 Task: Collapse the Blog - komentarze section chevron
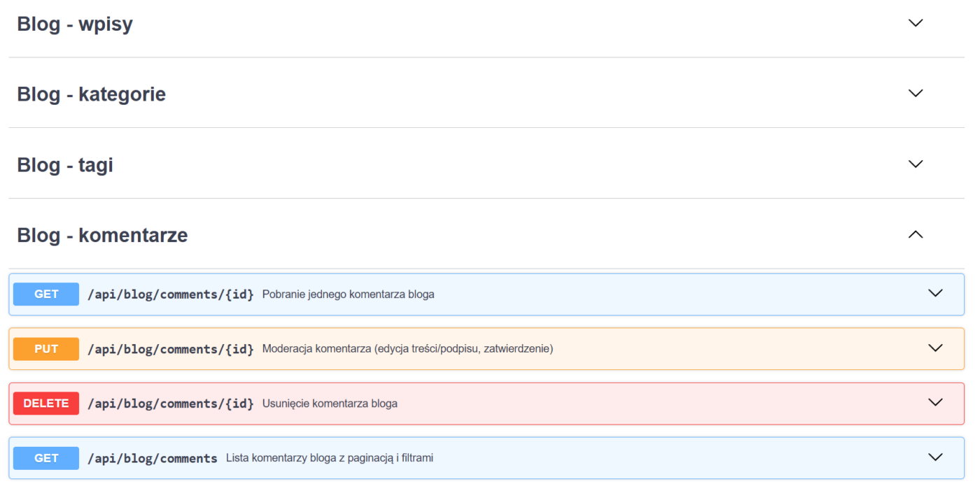(x=915, y=234)
